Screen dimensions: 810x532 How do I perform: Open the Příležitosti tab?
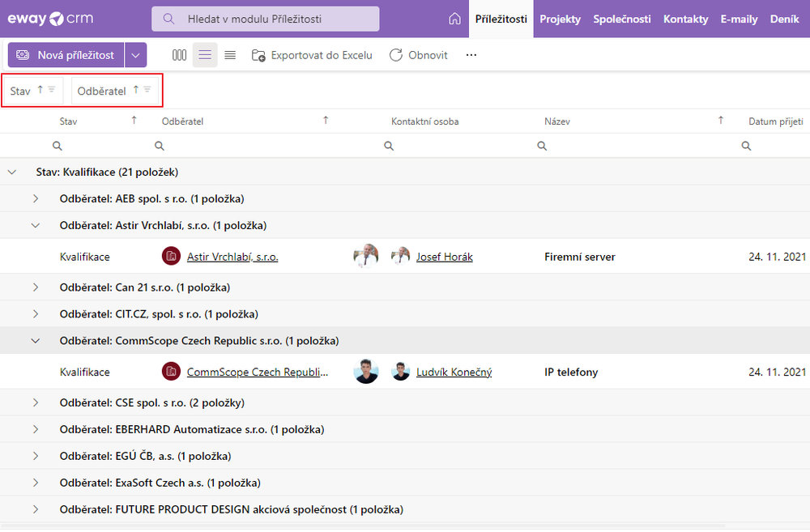[501, 19]
